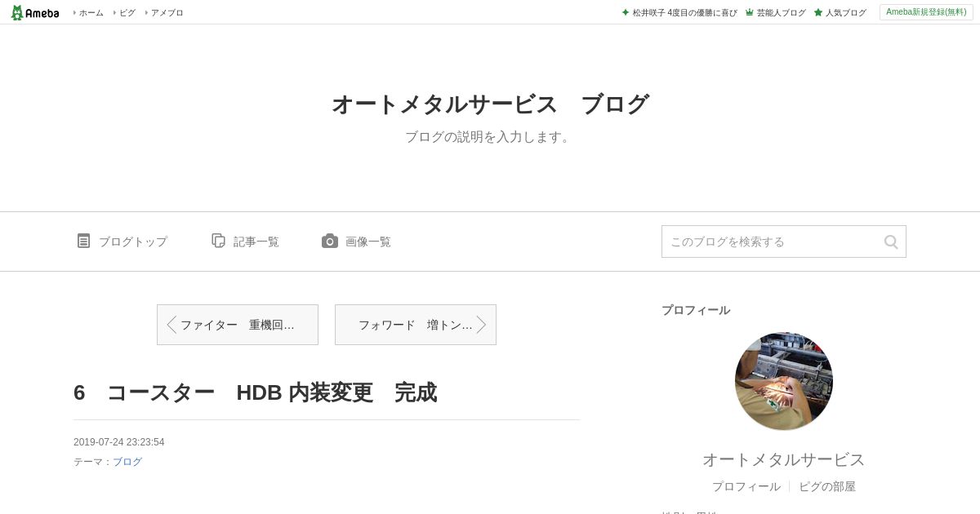Go to next post フォワード 増トン…
The height and width of the screenshot is (514, 980).
coord(416,325)
